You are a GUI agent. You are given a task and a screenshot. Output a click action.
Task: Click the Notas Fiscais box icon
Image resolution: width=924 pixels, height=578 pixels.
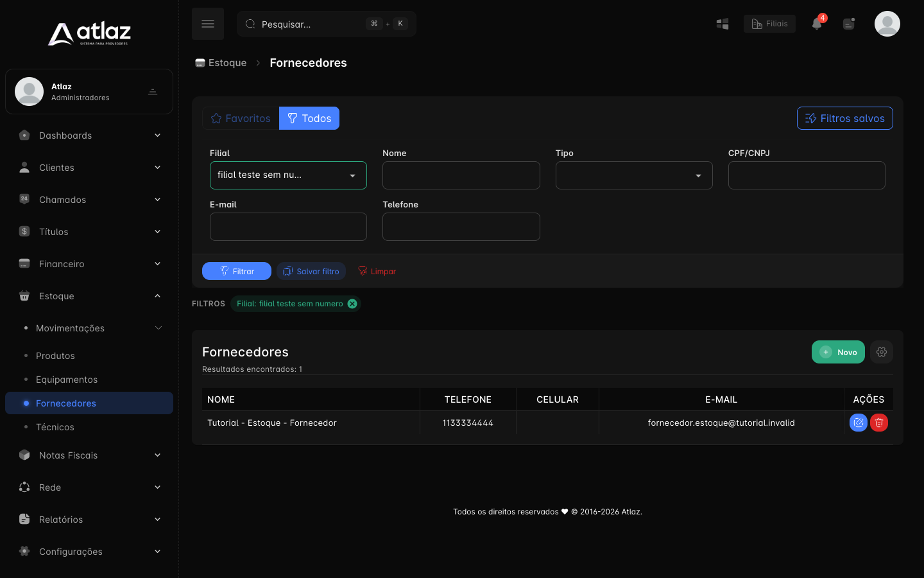point(24,455)
